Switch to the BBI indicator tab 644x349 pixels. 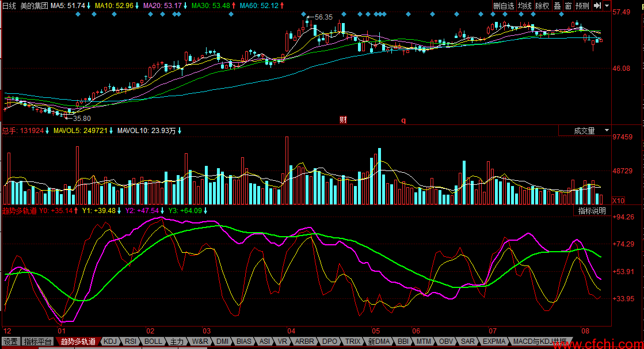(x=403, y=342)
